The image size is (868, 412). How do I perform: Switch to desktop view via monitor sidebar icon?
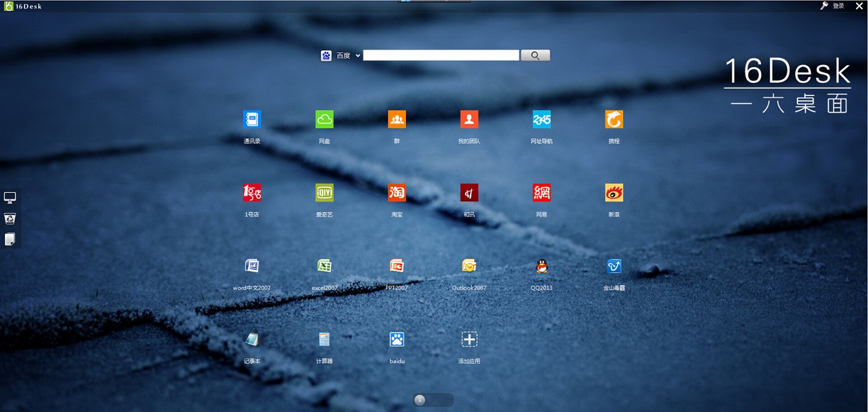[x=9, y=197]
